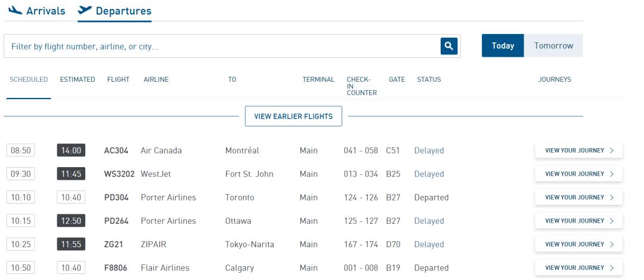Open the Arrivals tab

click(x=36, y=11)
